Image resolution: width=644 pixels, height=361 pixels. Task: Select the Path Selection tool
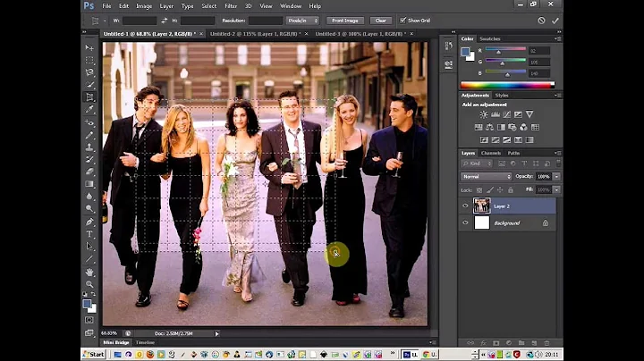tap(89, 246)
